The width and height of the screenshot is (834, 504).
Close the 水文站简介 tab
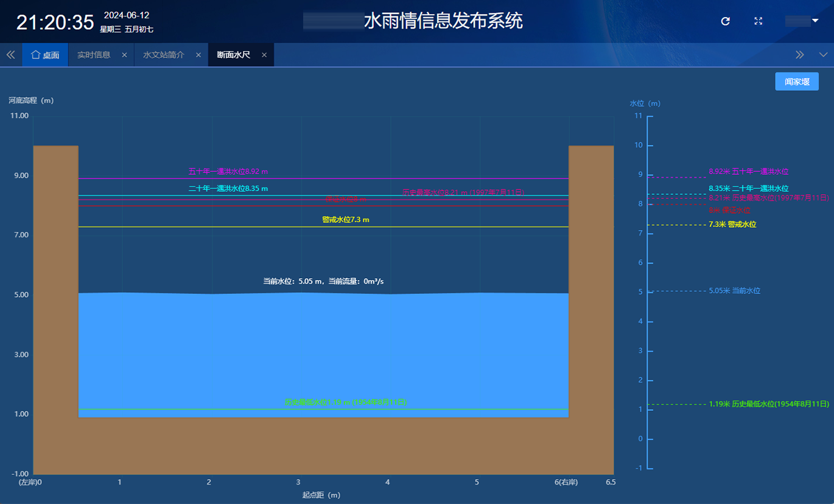198,54
